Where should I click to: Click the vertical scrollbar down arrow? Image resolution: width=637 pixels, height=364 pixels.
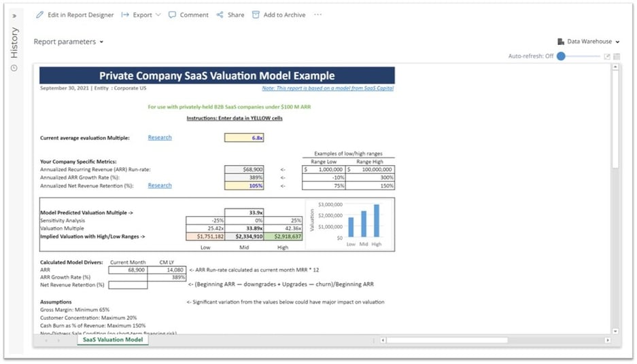[615, 331]
